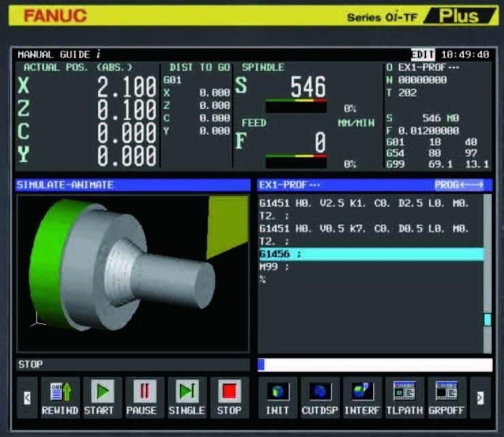The image size is (504, 437).
Task: Run SINGLE block step mode
Action: coord(187,398)
